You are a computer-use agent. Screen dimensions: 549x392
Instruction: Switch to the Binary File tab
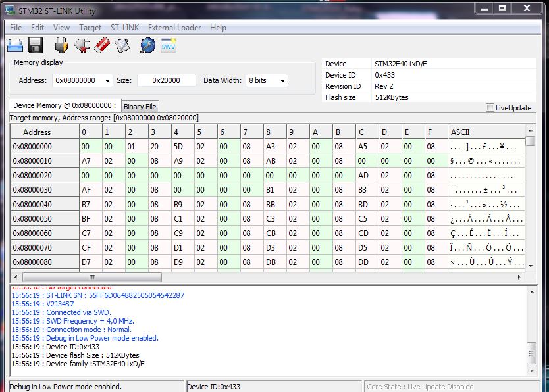coord(140,107)
